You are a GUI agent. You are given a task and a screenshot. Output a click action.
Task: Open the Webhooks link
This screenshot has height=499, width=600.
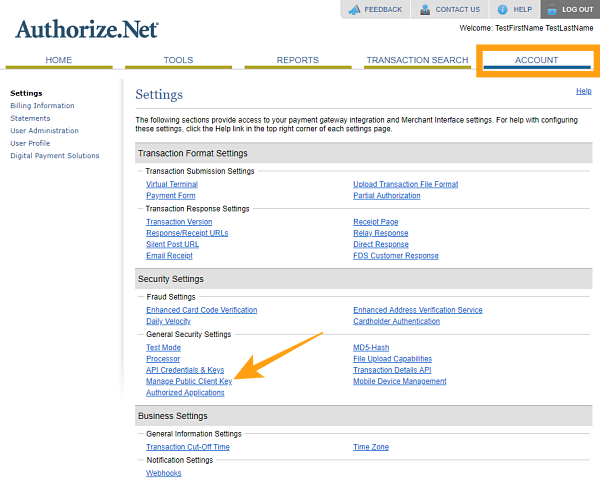coord(163,473)
